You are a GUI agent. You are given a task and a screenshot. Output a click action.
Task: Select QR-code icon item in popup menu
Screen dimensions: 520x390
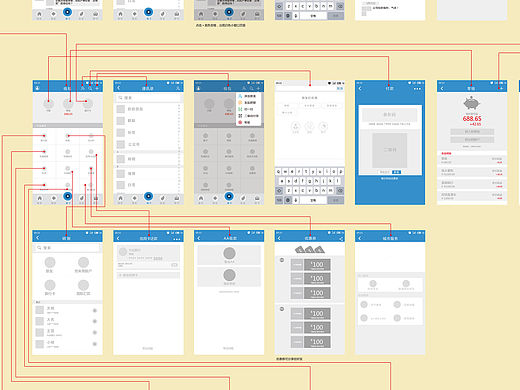248,116
